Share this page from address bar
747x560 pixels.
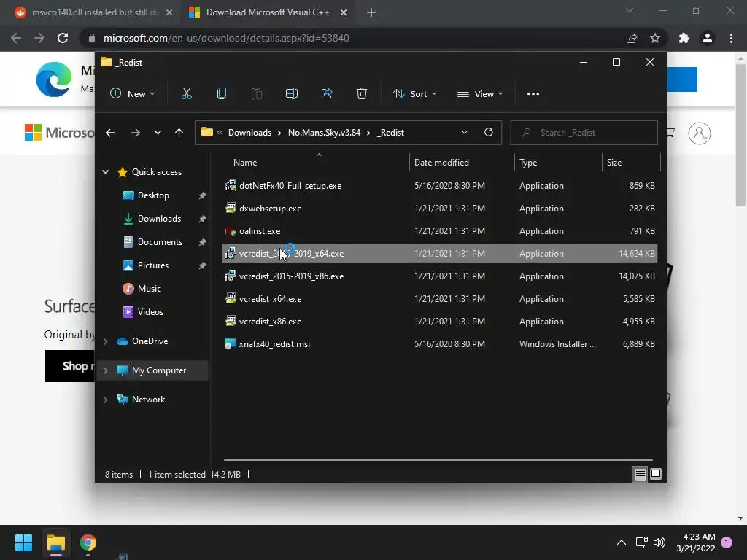632,38
